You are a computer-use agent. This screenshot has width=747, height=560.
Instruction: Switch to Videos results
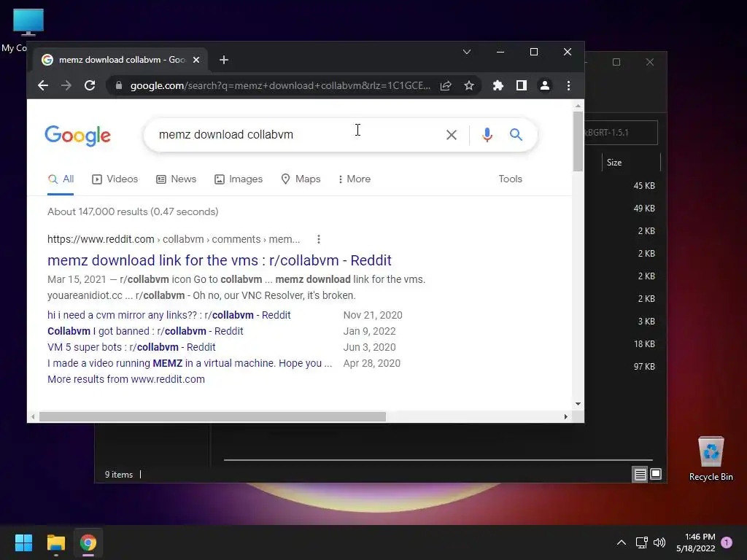click(115, 179)
